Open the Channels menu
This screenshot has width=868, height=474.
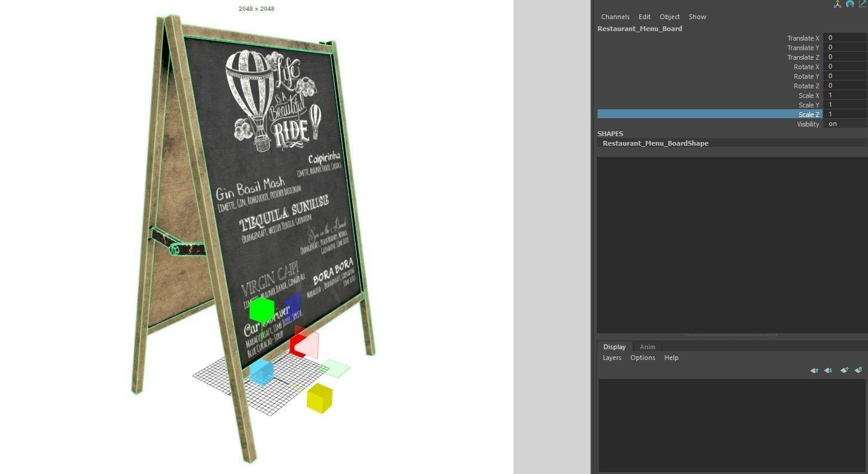click(x=615, y=17)
